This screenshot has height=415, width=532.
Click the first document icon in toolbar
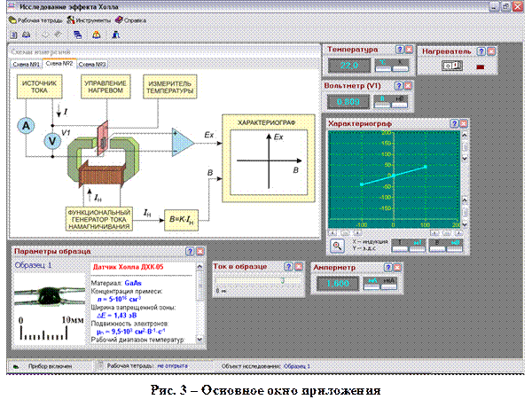[x=15, y=34]
